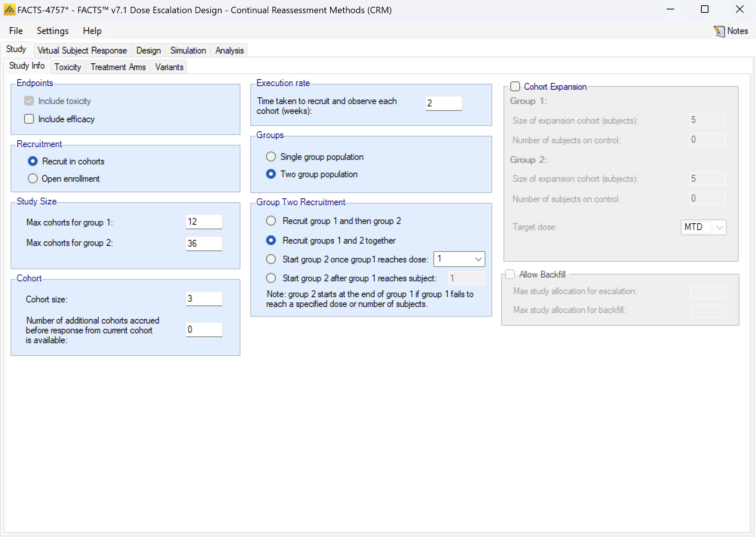Enable the Include efficacy checkbox
Screen dimensions: 756x537
tap(29, 119)
